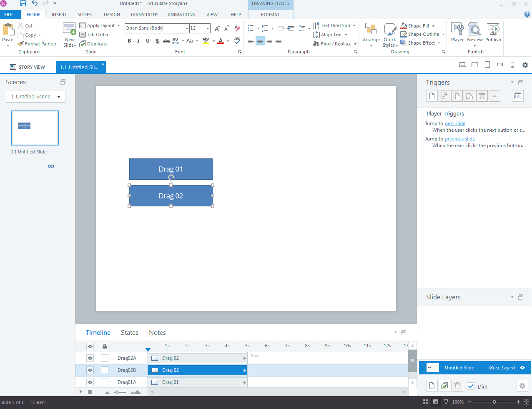
Task: Toggle bold formatting
Action: (129, 41)
